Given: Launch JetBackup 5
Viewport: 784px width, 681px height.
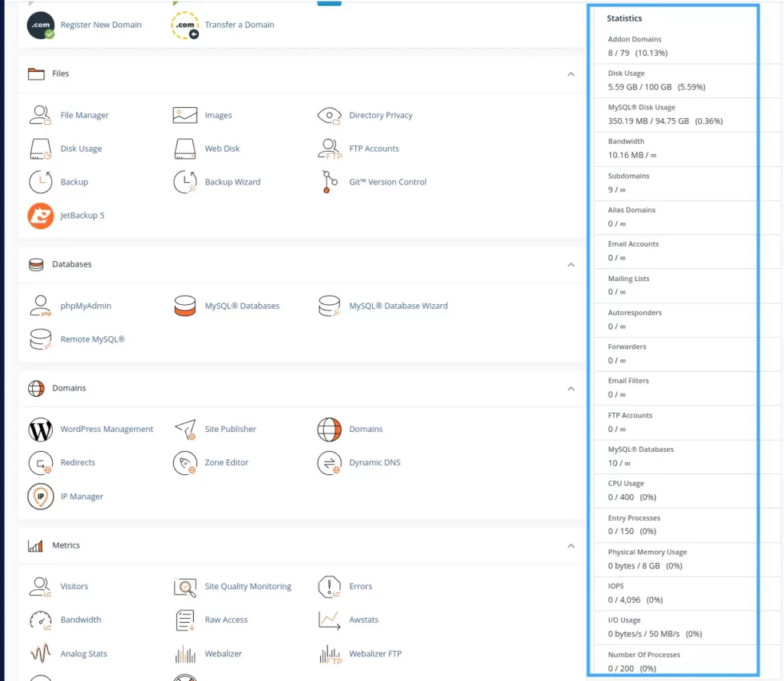Looking at the screenshot, I should coord(81,215).
